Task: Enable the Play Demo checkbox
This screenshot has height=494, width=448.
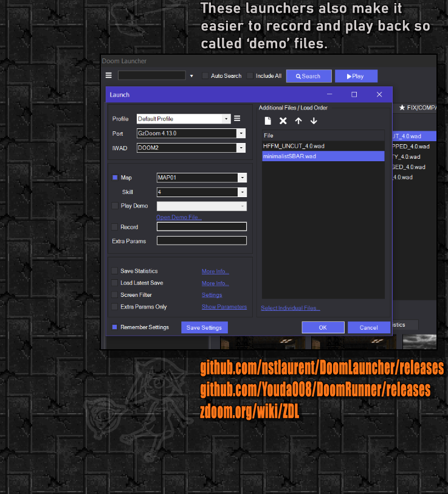Action: click(x=115, y=206)
